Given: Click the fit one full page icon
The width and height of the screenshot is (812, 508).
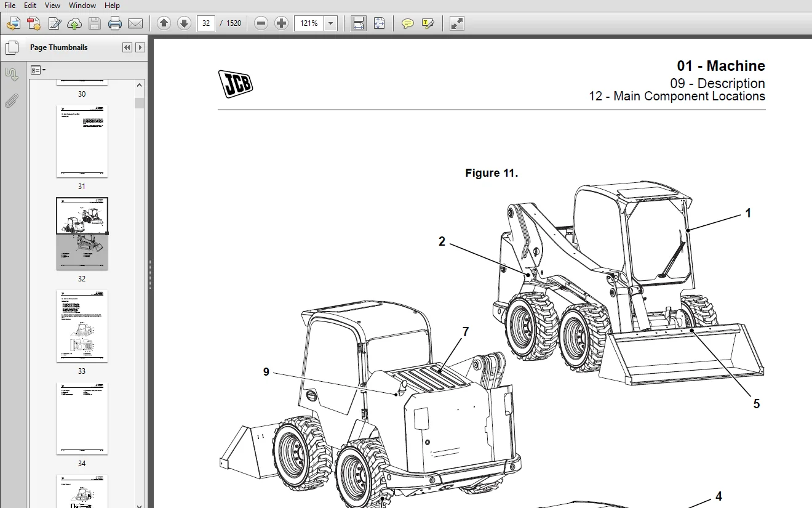Looking at the screenshot, I should (379, 23).
